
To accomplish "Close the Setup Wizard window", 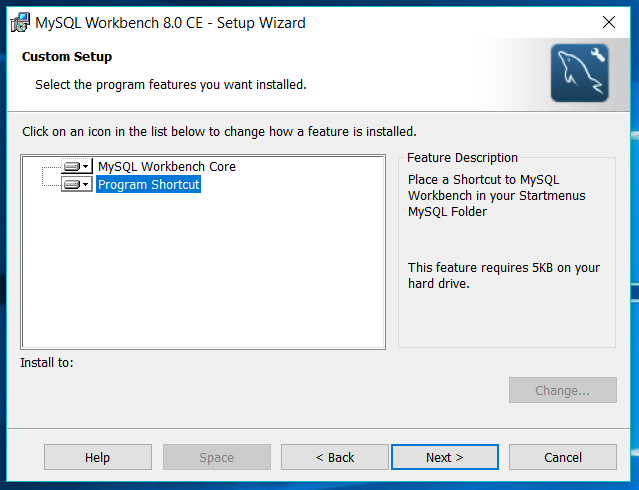I will click(609, 22).
